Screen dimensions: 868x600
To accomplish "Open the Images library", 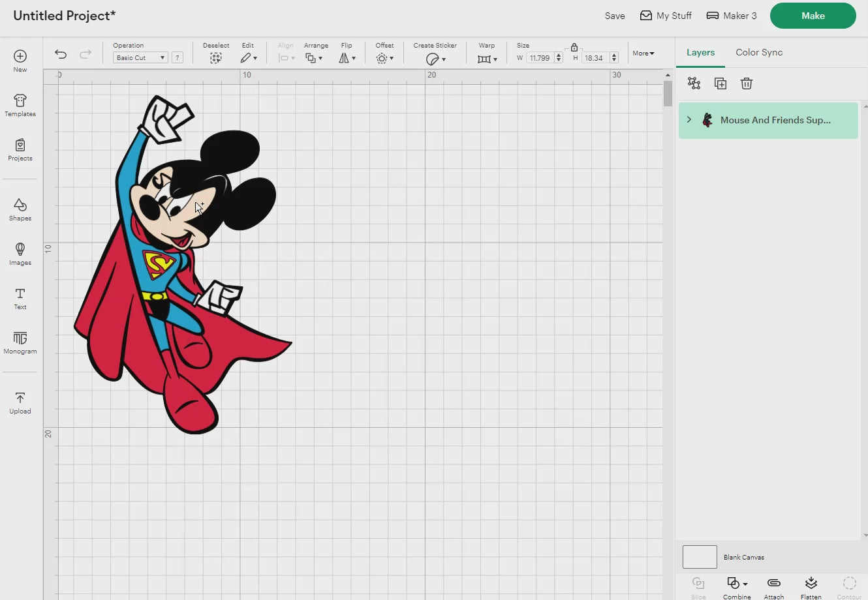I will [20, 254].
